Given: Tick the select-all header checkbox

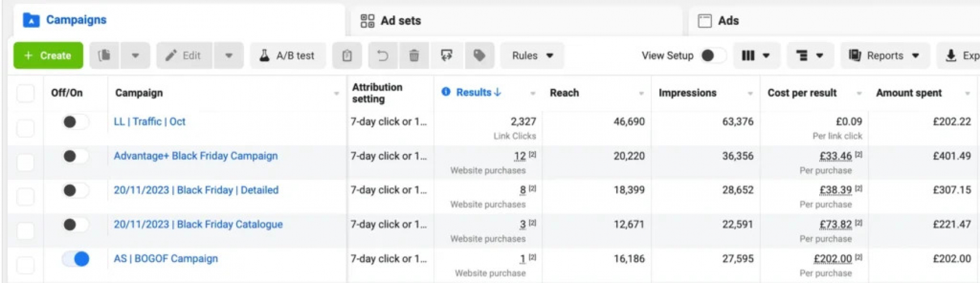Looking at the screenshot, I should point(25,93).
